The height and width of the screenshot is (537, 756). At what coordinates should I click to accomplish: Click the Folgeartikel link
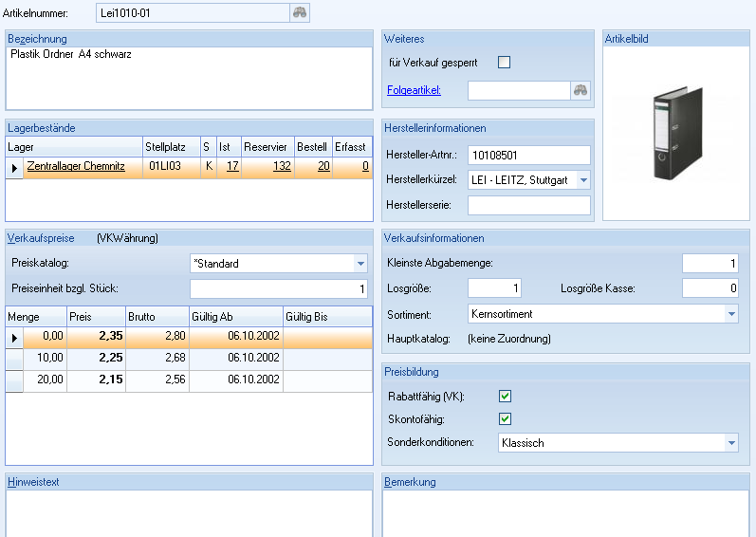pyautogui.click(x=414, y=91)
